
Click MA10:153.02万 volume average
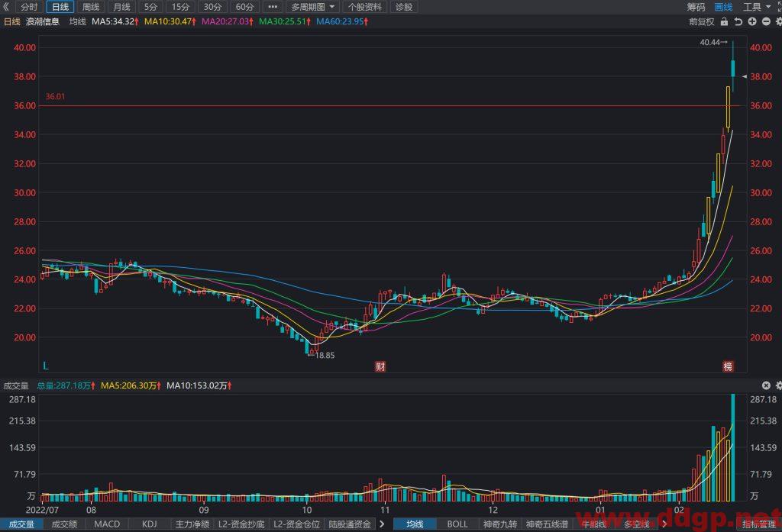tap(199, 385)
